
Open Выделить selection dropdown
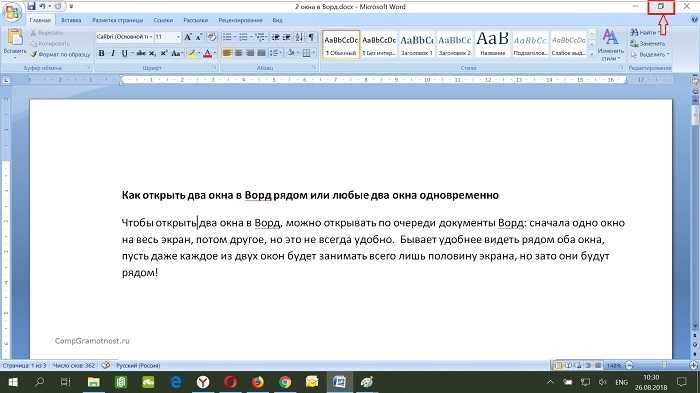[650, 54]
